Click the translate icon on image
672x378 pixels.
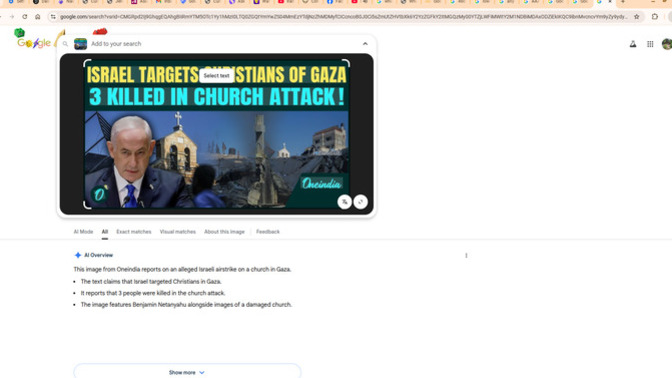tap(345, 202)
